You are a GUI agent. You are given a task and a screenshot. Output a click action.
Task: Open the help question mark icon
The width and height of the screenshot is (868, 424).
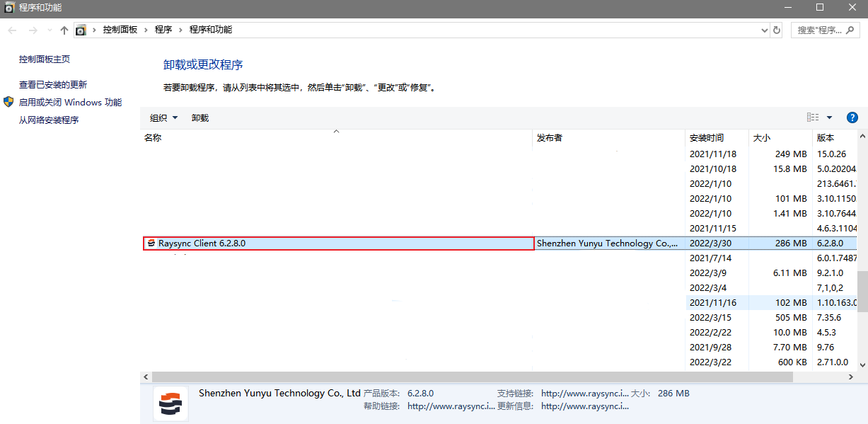(x=852, y=118)
